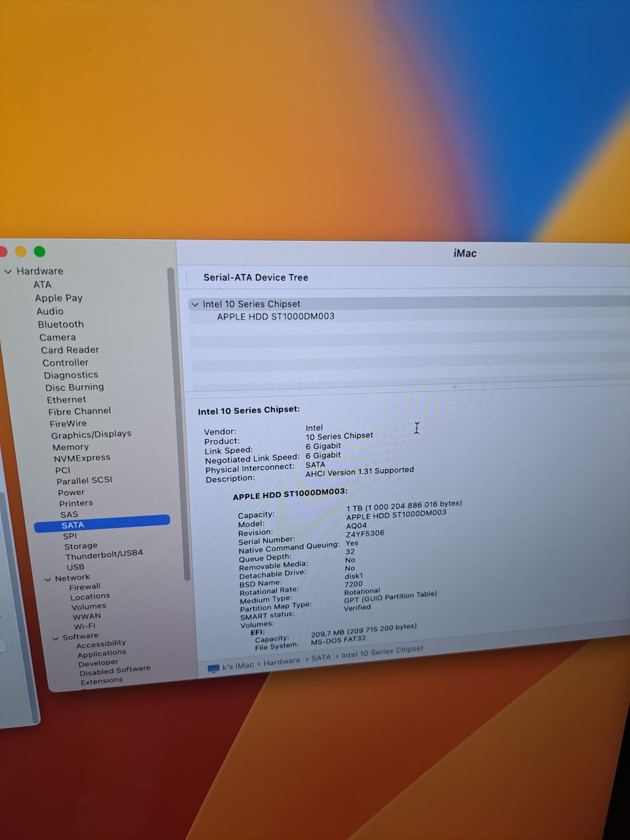The height and width of the screenshot is (840, 630).
Task: Click the MS-DOS FAT32 file system value
Action: 339,640
